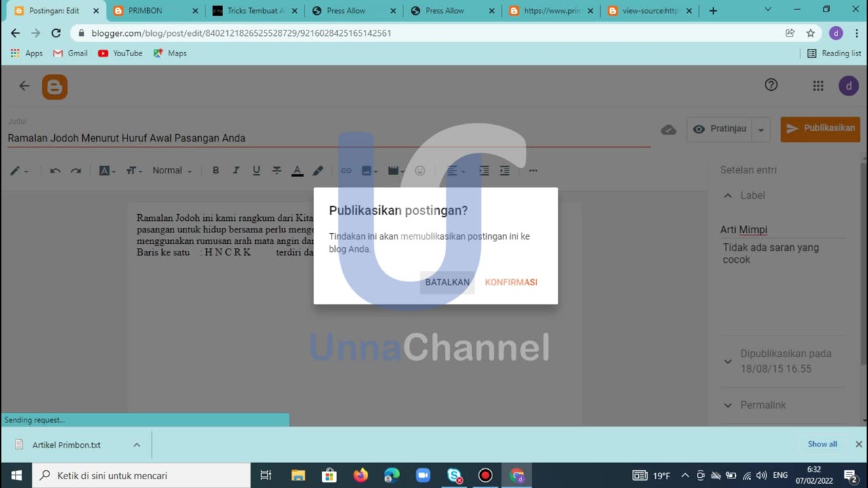Click the Blogger back arrow
The image size is (868, 488).
24,85
